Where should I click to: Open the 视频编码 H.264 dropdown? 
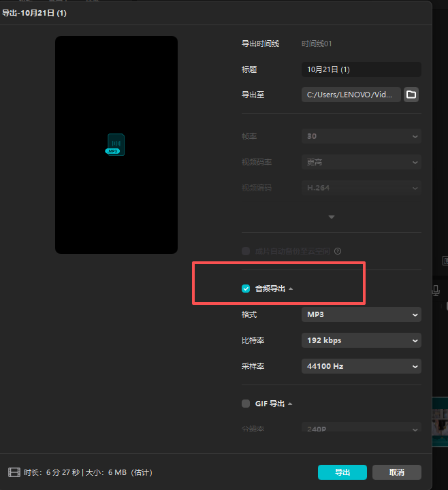tap(362, 188)
